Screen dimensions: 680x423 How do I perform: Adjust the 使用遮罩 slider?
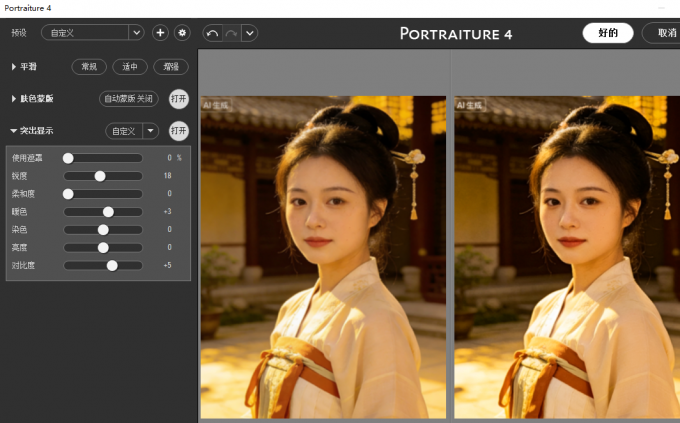tap(103, 158)
